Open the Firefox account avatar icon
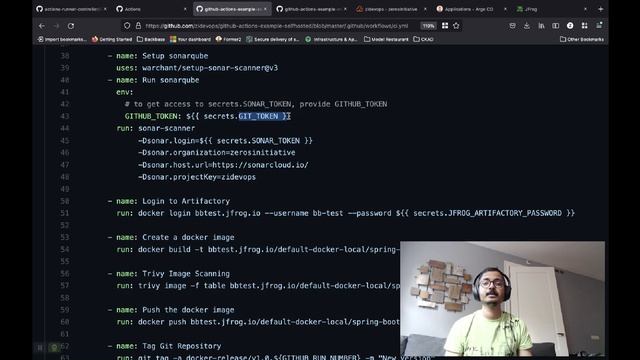The height and width of the screenshot is (360, 640). (x=570, y=26)
